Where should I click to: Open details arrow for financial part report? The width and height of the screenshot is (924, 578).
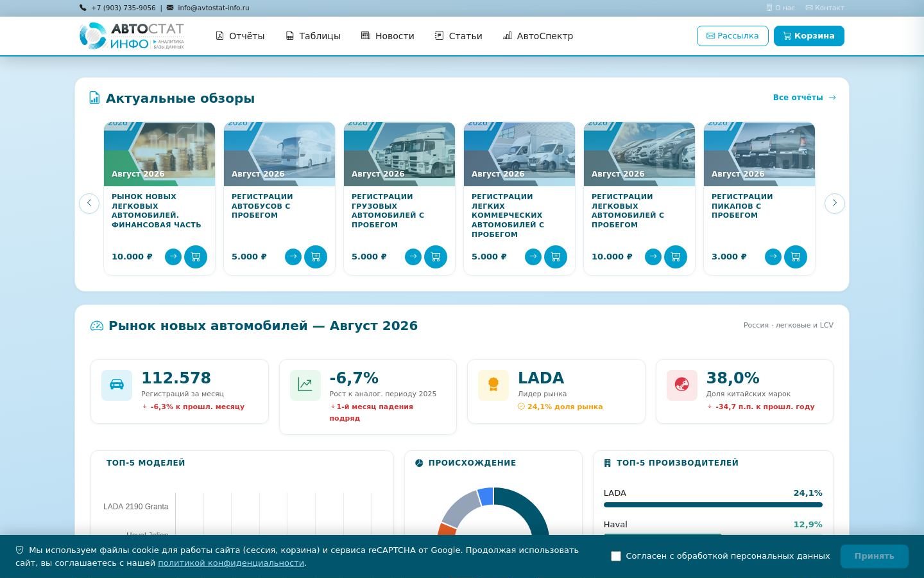(173, 257)
